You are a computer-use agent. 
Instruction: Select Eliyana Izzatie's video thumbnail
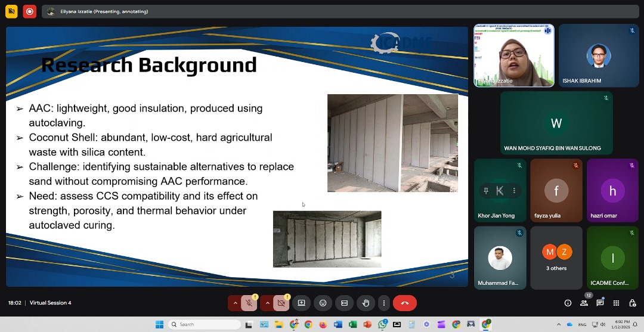point(513,55)
